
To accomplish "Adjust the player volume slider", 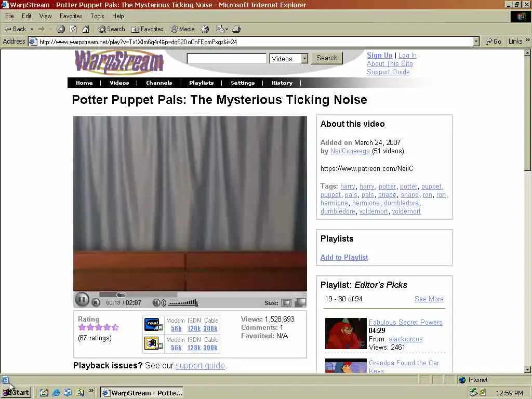I will click(x=183, y=302).
